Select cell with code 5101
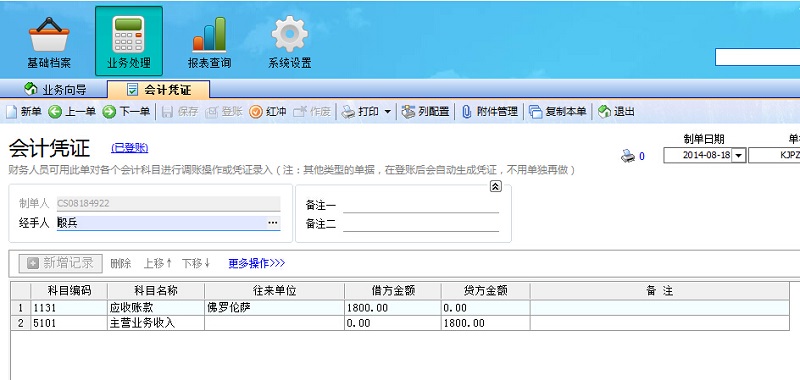 69,323
